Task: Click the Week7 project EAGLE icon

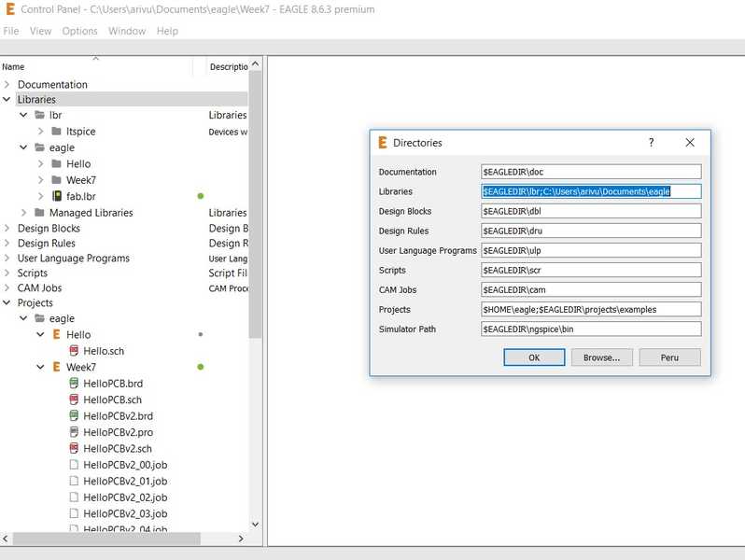Action: click(56, 367)
